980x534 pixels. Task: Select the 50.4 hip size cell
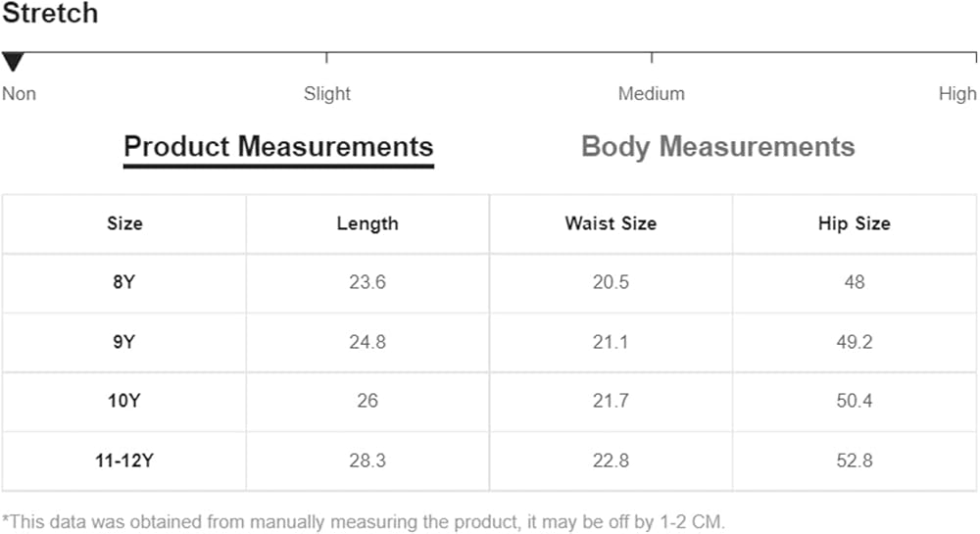click(854, 401)
